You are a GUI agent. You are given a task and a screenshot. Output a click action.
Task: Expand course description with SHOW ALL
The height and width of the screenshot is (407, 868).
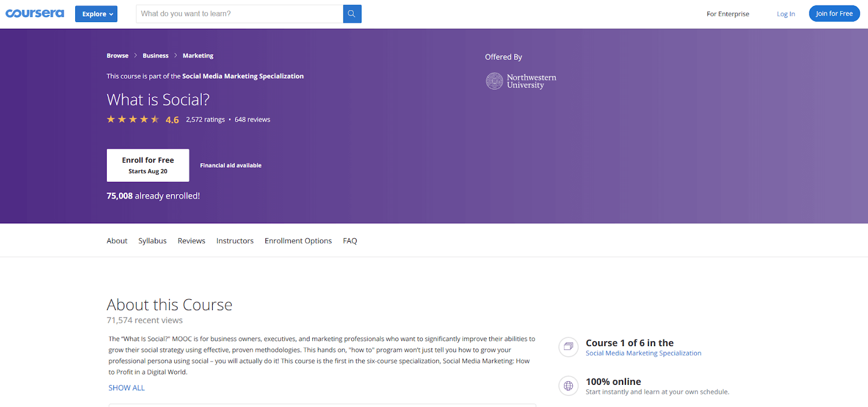pyautogui.click(x=127, y=388)
